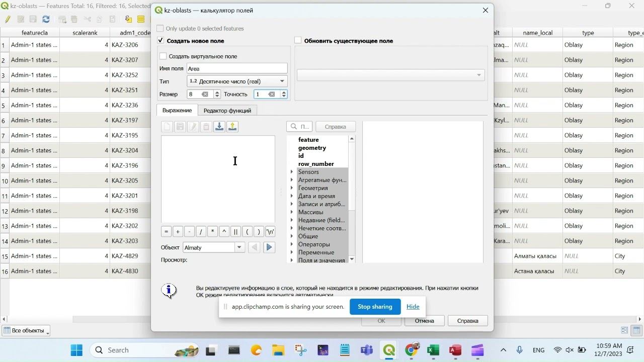The width and height of the screenshot is (644, 362).
Task: Open the Windows Start menu
Action: (76, 350)
